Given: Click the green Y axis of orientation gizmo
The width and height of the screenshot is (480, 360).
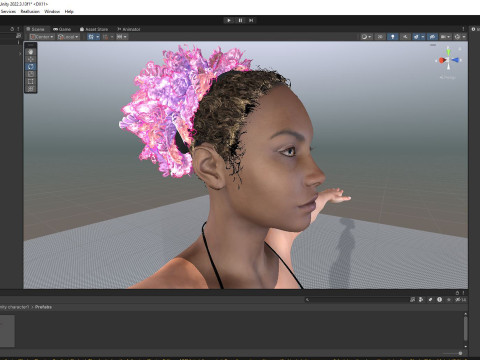Looking at the screenshot, I should coord(449,51).
